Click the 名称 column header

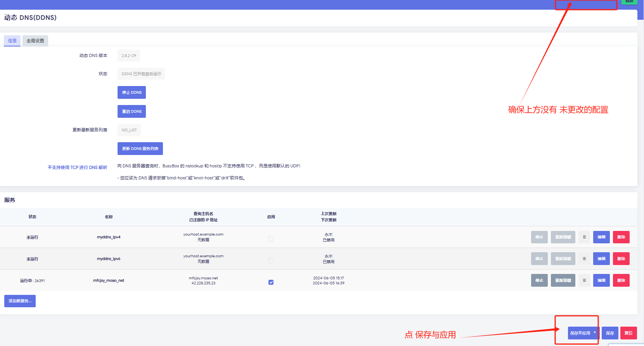(x=109, y=217)
